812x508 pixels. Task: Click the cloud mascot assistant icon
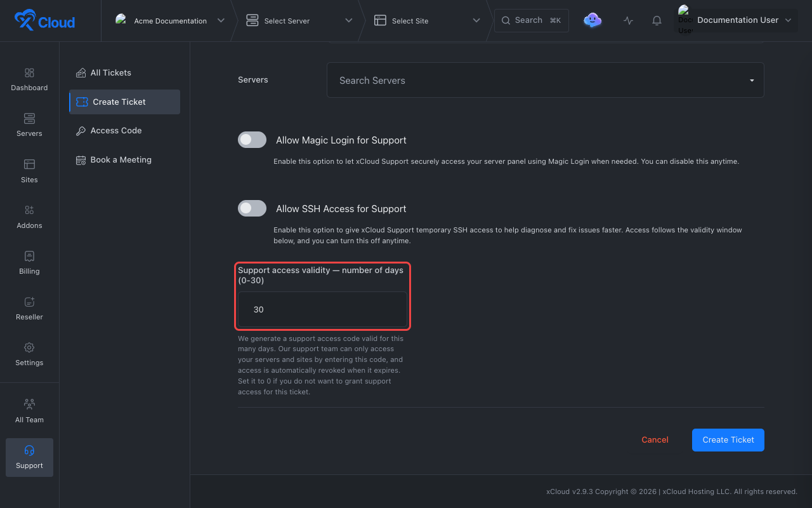click(x=593, y=20)
